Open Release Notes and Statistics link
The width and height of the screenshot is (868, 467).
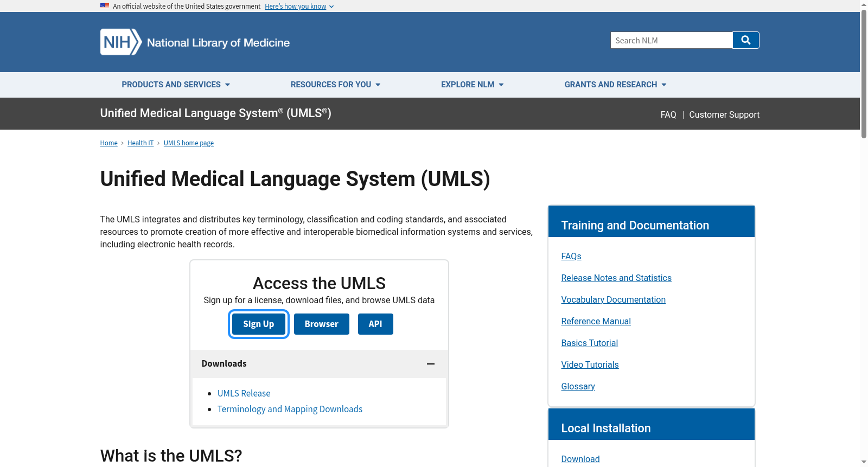point(616,278)
